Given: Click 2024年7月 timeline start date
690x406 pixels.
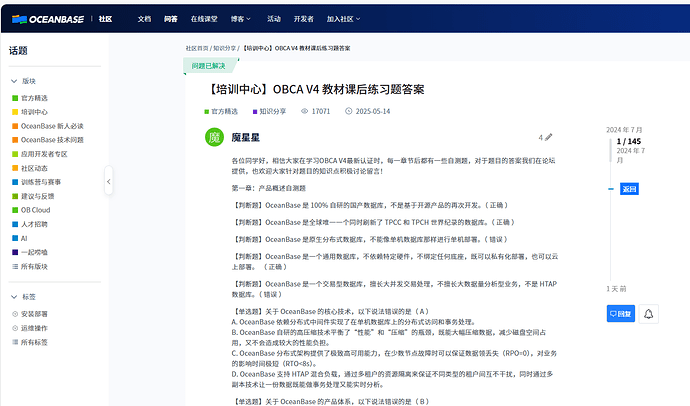Looking at the screenshot, I should tap(624, 130).
